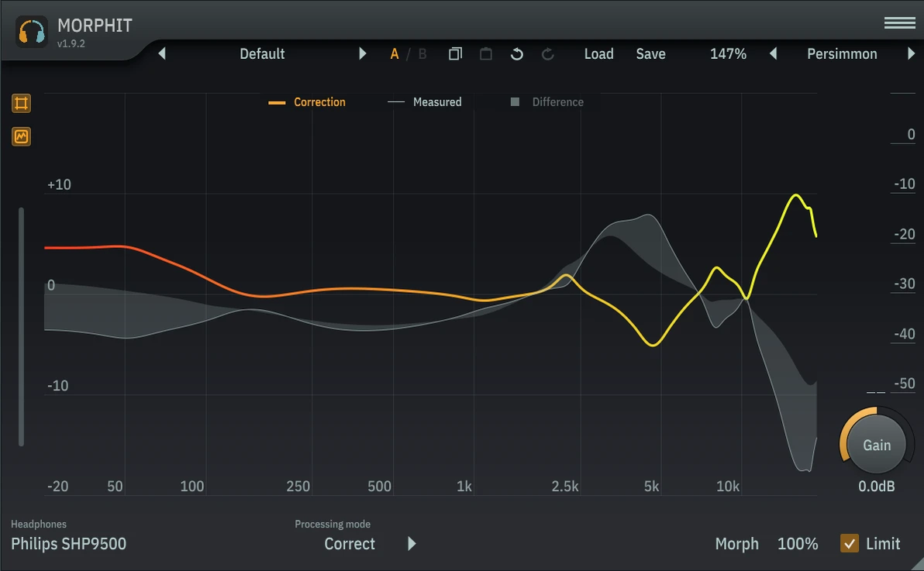This screenshot has height=571, width=924.
Task: Click the Gain knob
Action: tap(877, 445)
